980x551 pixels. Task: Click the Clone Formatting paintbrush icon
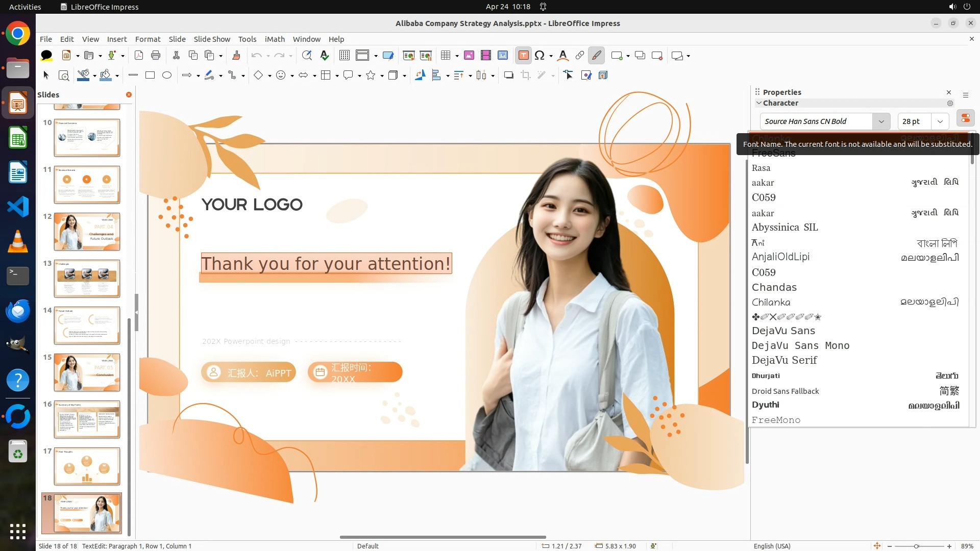[236, 56]
